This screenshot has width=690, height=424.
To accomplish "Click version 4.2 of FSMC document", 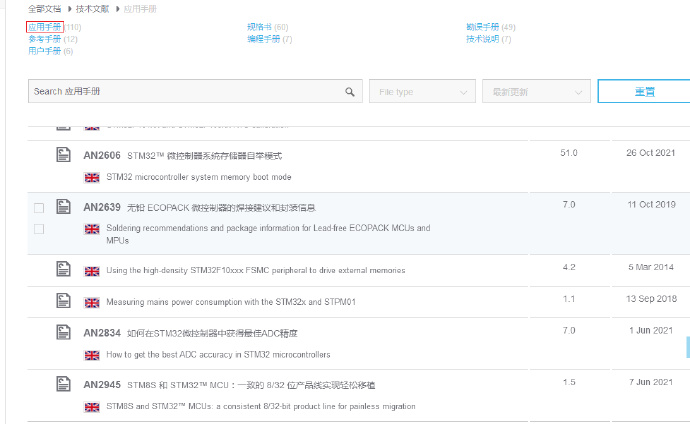I will [x=569, y=267].
